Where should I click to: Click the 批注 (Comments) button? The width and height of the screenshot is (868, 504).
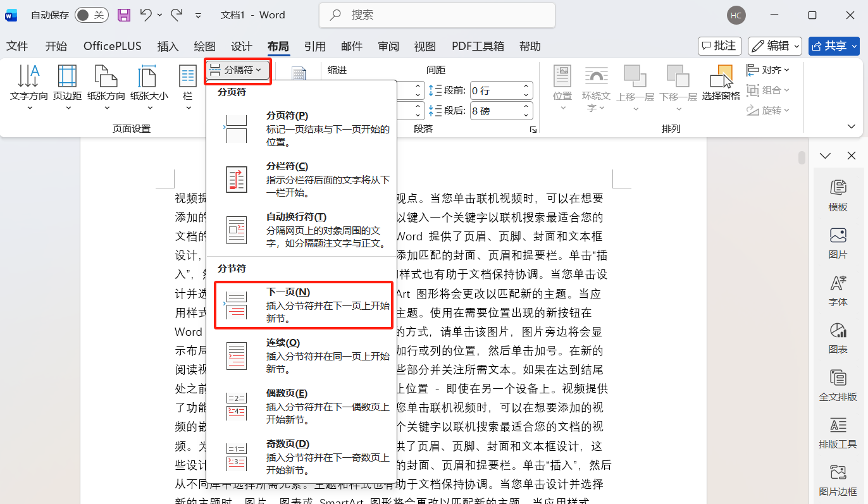click(x=719, y=46)
